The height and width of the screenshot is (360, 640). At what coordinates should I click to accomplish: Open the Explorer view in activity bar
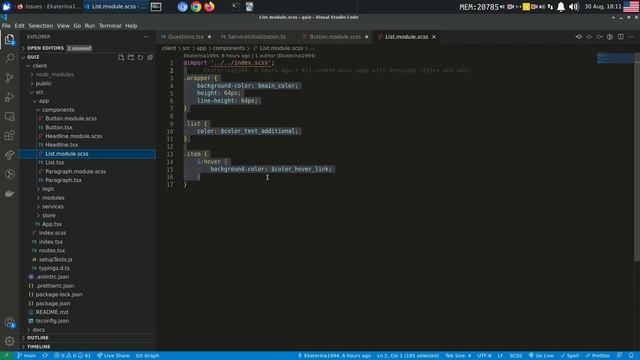point(9,39)
